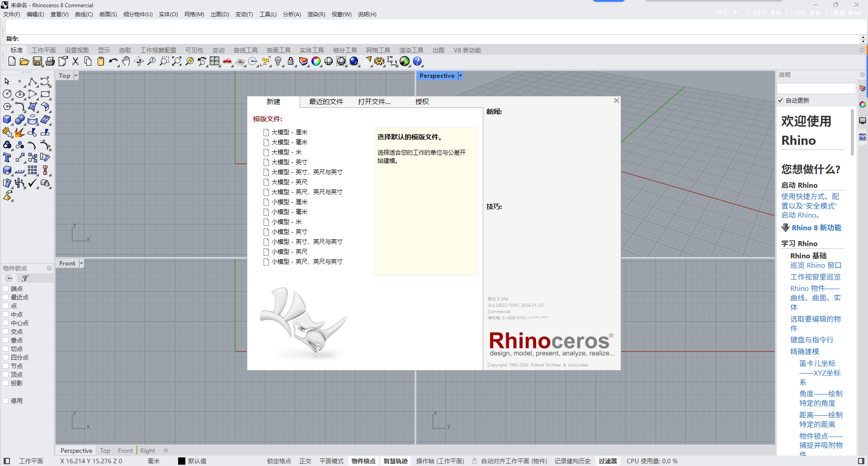
Task: Enable the 中点 object snap checkbox
Action: click(x=6, y=314)
